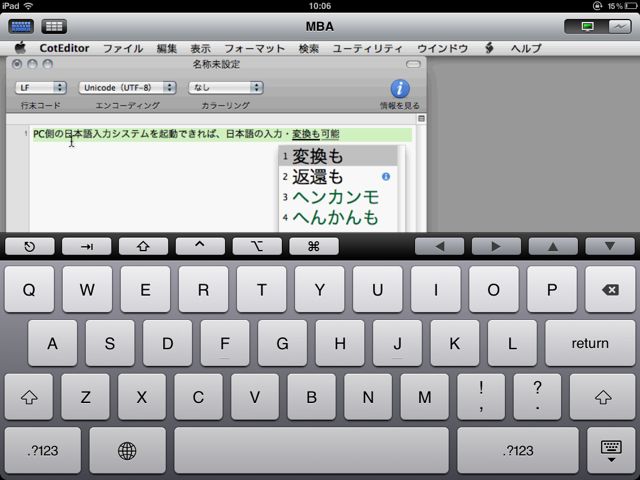The height and width of the screenshot is (480, 640).
Task: Tap the Escape circular arrow key
Action: point(29,247)
